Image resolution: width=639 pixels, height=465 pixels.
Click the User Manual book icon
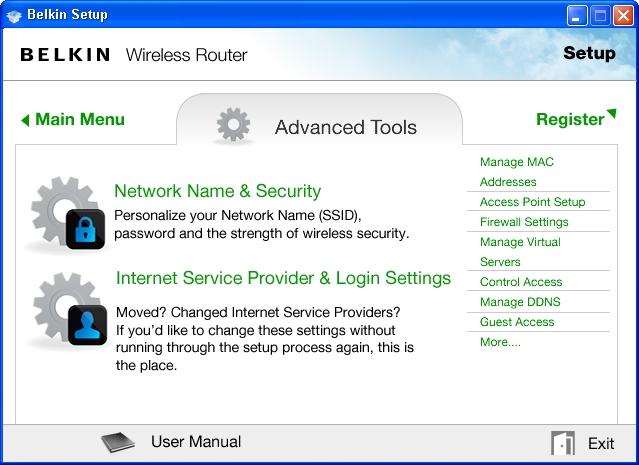point(118,442)
